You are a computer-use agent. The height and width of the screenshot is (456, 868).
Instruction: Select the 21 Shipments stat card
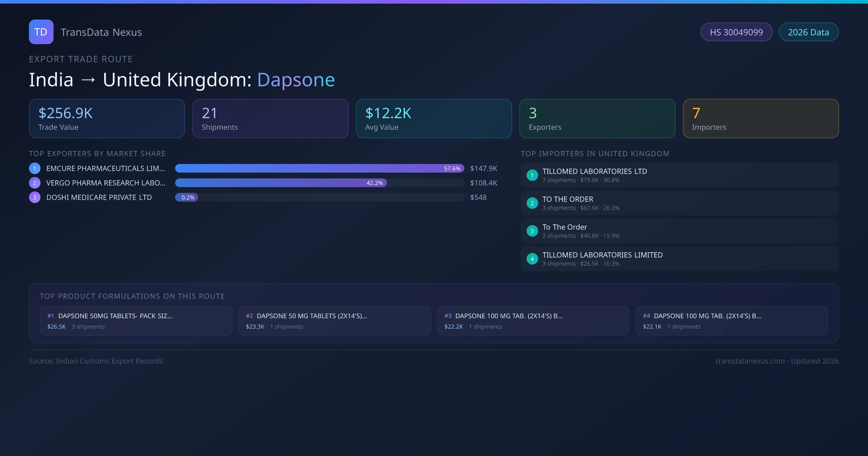point(270,118)
